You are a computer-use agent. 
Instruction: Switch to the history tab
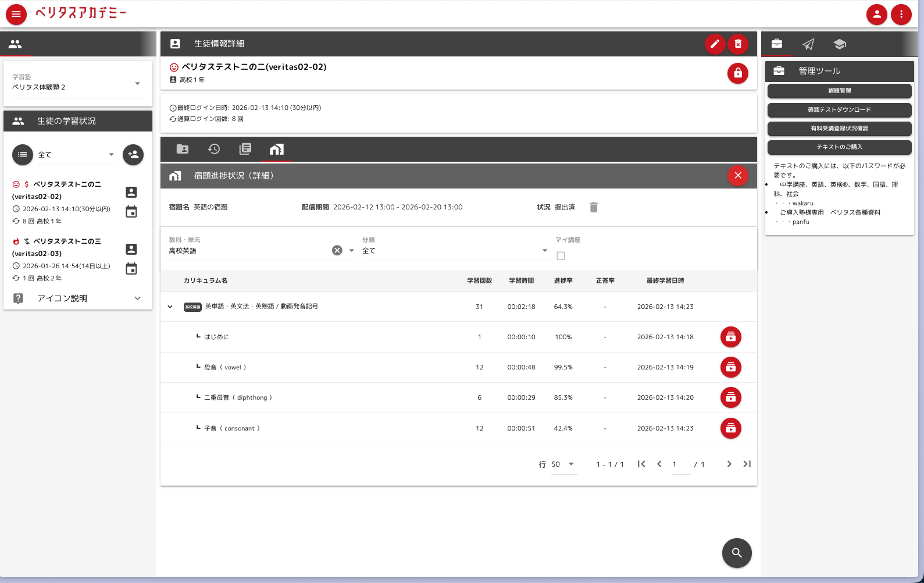(214, 149)
